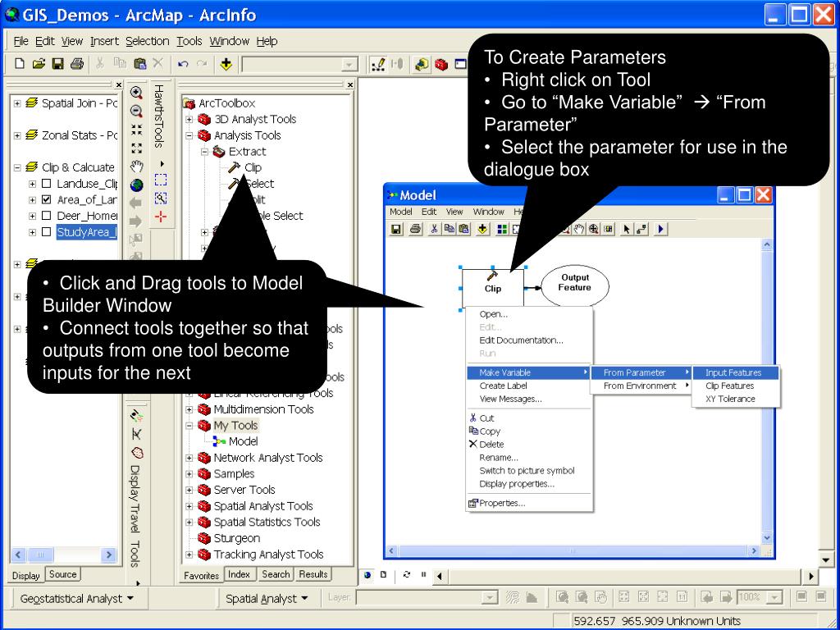Click the blue dashed rectangle HawthsTools icon

pyautogui.click(x=161, y=180)
